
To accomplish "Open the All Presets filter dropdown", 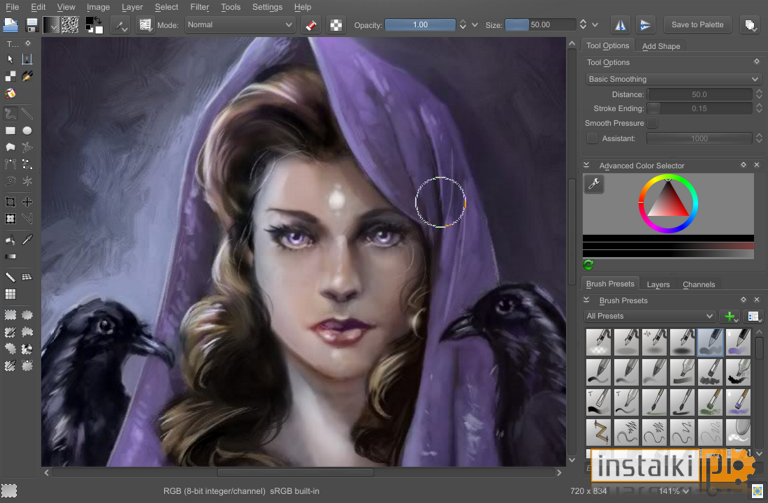I will [x=649, y=316].
